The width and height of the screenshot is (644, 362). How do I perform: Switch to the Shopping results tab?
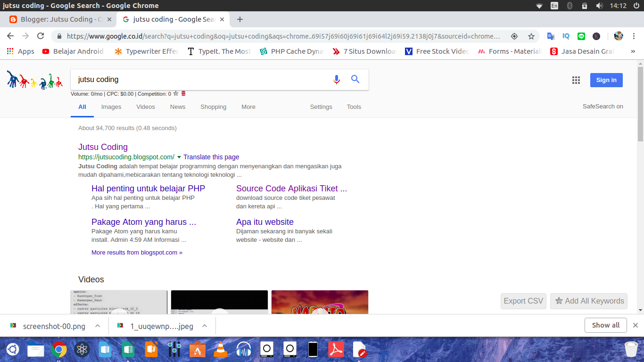tap(214, 107)
